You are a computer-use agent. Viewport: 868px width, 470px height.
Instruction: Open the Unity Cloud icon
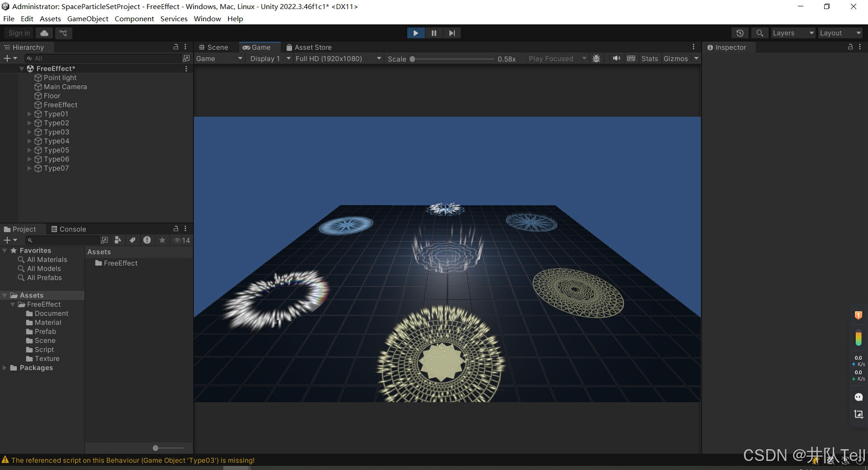pos(44,33)
